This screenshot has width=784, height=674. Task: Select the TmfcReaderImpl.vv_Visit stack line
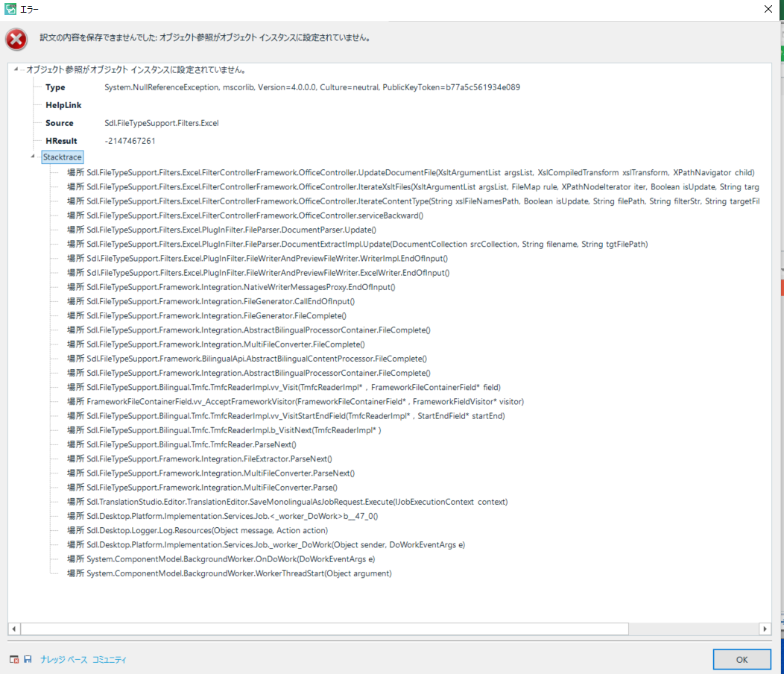tap(284, 387)
